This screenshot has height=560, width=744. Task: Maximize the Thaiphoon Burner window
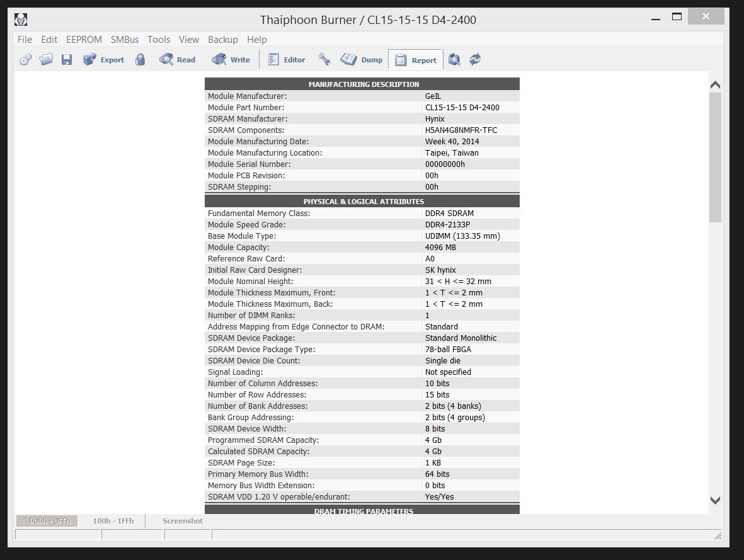click(677, 17)
